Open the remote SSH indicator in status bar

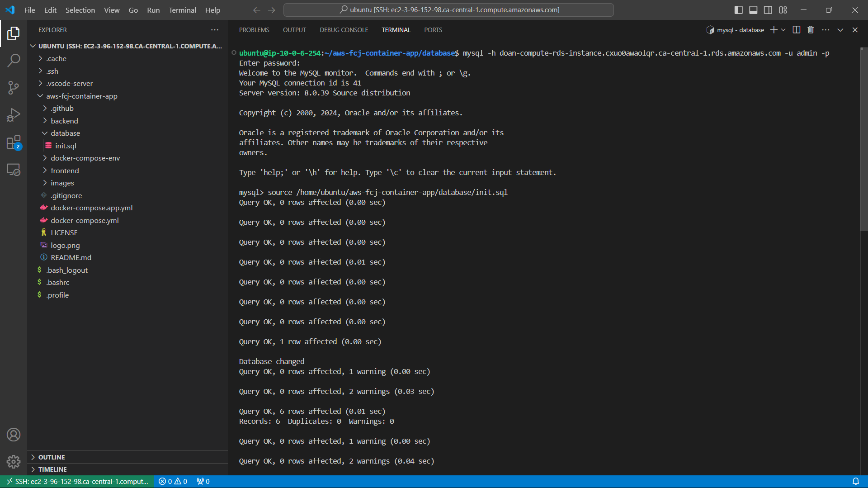(x=77, y=482)
